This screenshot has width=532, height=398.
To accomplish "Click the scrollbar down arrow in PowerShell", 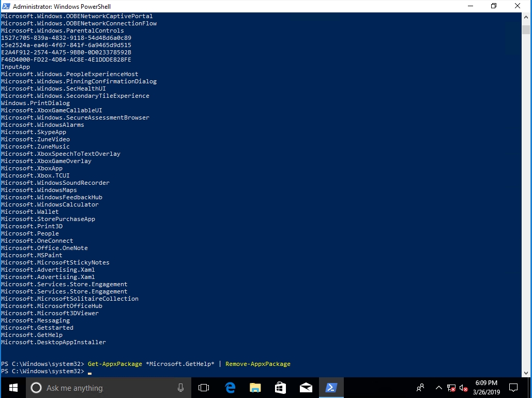I will (526, 373).
